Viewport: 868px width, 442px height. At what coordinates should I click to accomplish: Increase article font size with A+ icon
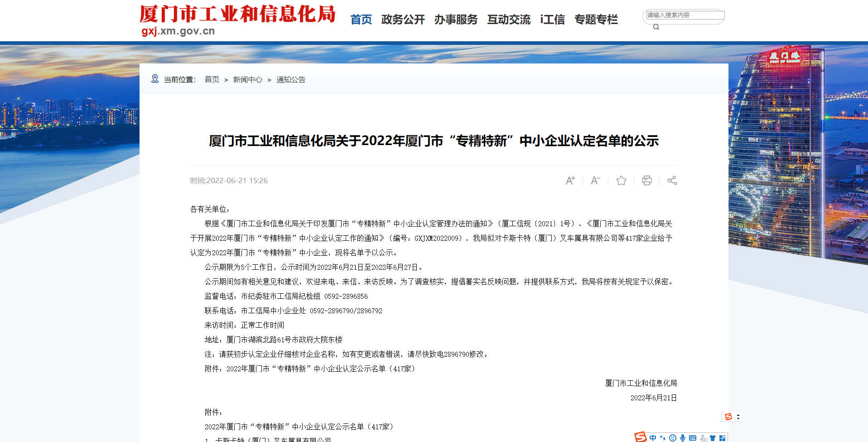570,180
